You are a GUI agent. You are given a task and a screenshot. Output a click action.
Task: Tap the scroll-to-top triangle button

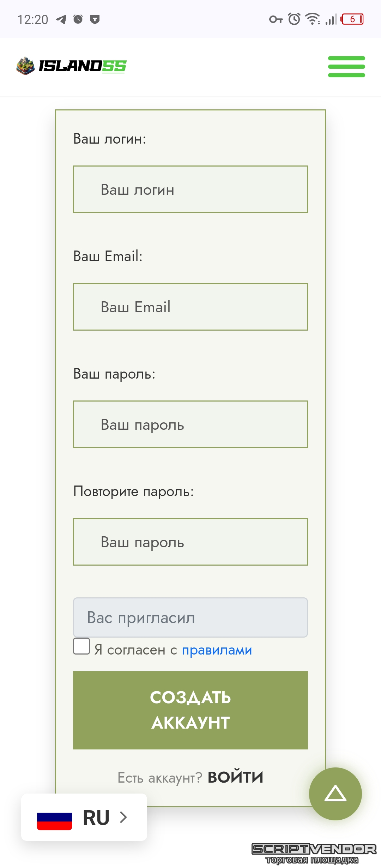pos(335,794)
